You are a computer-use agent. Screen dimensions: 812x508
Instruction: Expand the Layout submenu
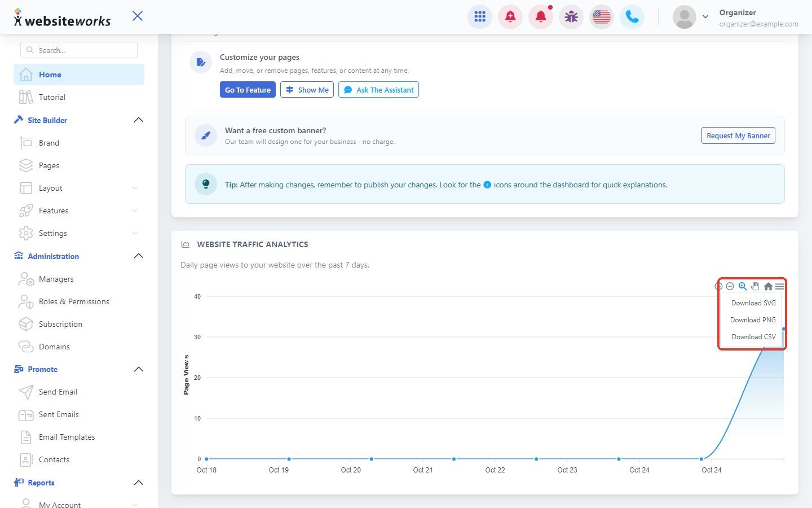(x=135, y=188)
